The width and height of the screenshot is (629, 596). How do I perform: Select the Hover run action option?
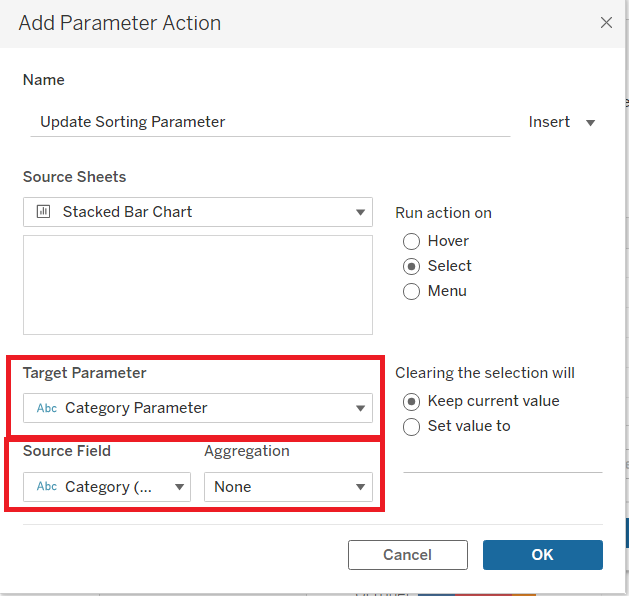click(x=411, y=241)
